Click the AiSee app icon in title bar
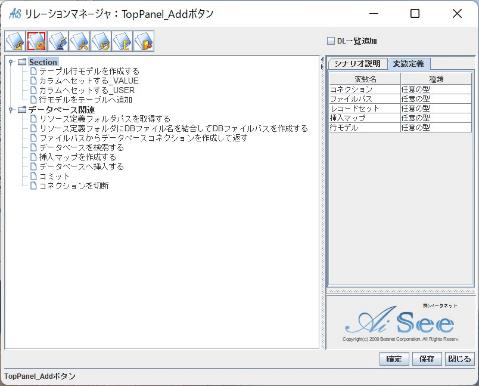 pos(15,14)
